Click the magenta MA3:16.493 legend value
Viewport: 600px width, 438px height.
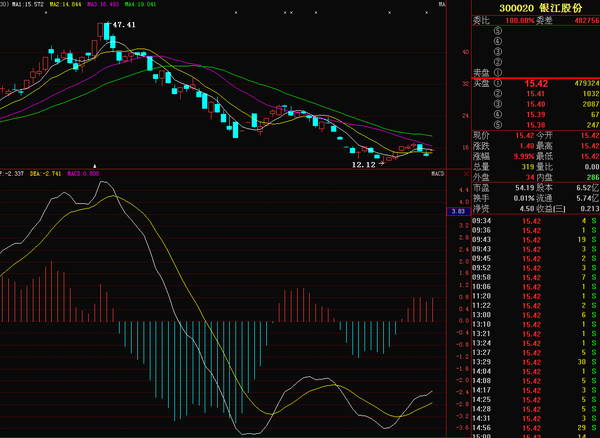pos(103,5)
